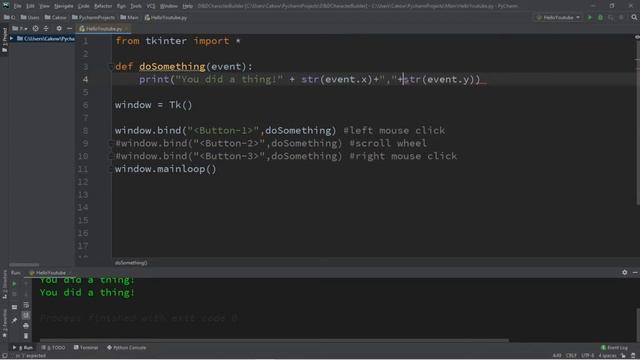640x360 pixels.
Task: Toggle the Project tool window side tab
Action: (4, 40)
